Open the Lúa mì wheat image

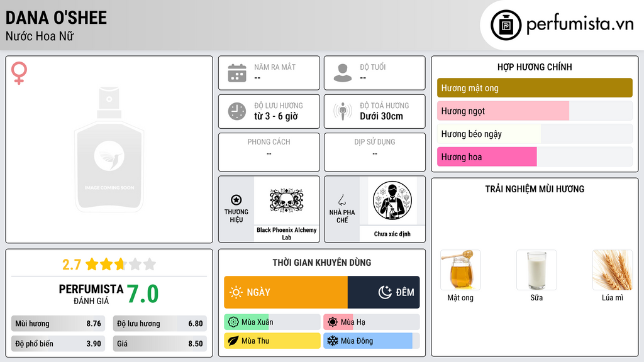pyautogui.click(x=613, y=270)
